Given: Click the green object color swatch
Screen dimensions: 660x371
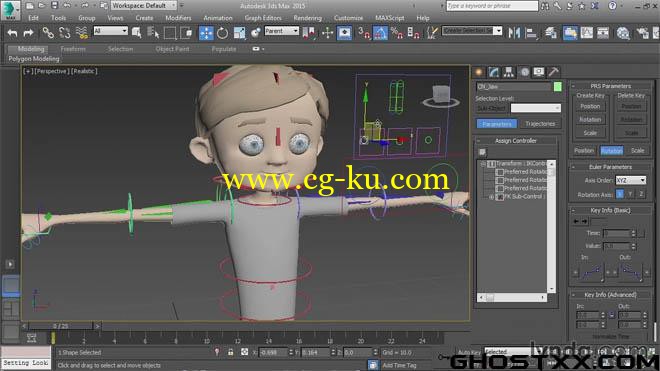Looking at the screenshot, I should [x=557, y=87].
